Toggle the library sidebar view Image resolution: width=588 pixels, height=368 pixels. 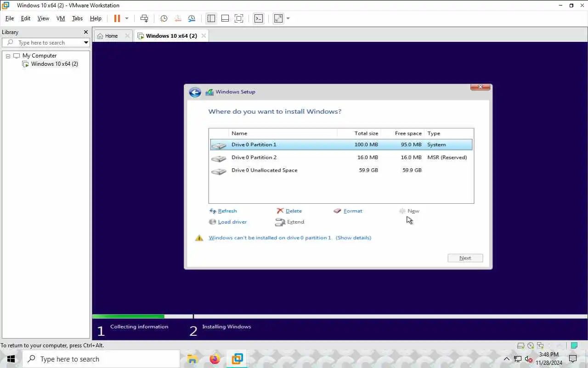[x=211, y=18]
